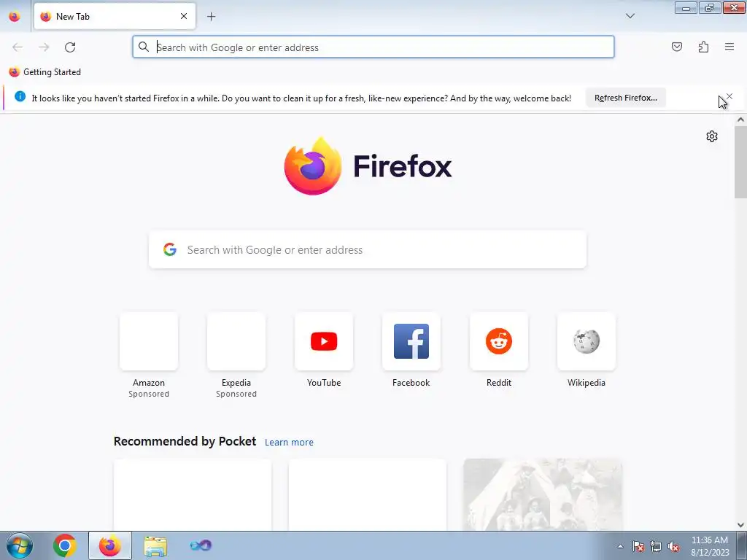Click the search magnifier in address bar
Image resolution: width=747 pixels, height=560 pixels.
144,47
